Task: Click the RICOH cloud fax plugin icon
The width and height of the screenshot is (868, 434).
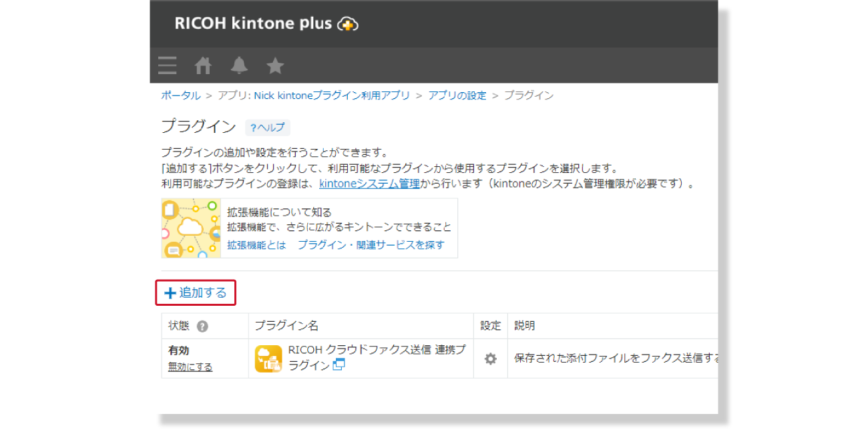Action: click(268, 359)
